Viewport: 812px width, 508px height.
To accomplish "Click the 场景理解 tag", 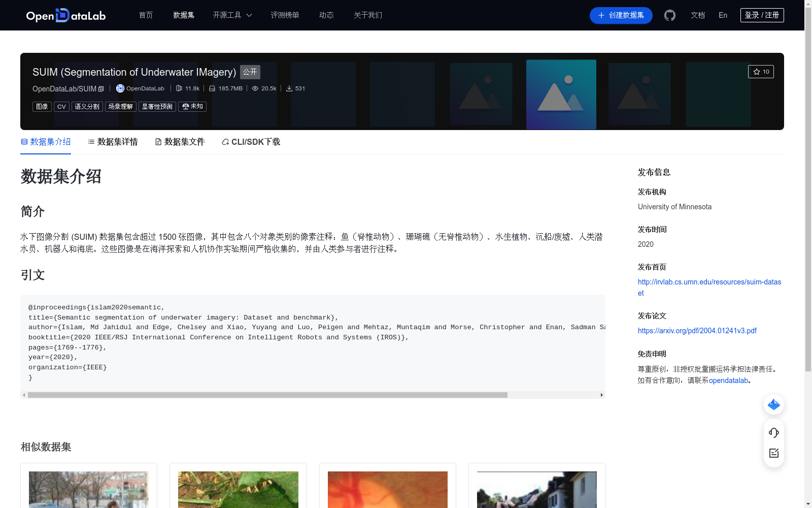I will pos(121,107).
